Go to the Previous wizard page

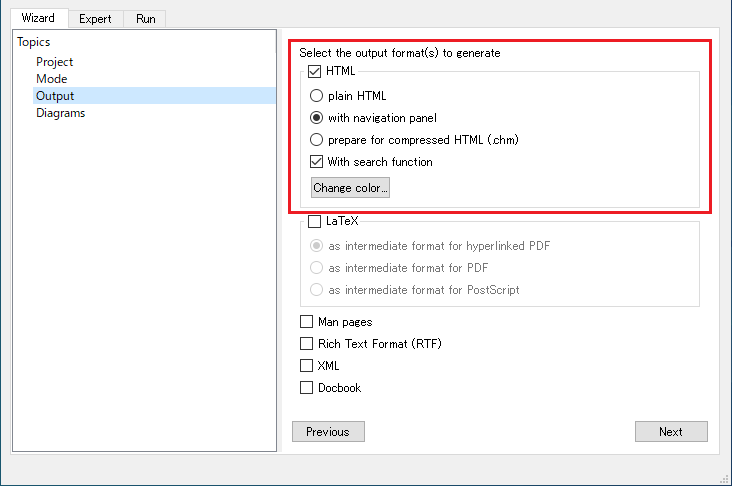[x=328, y=431]
